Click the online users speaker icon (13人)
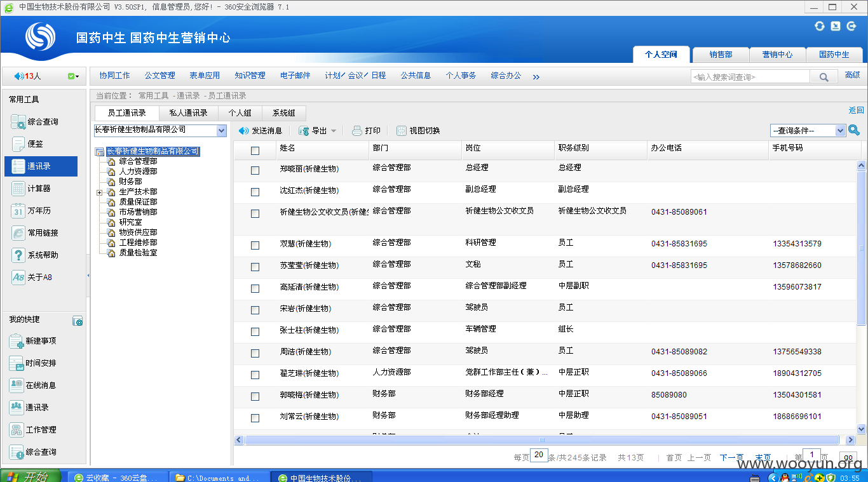 18,76
